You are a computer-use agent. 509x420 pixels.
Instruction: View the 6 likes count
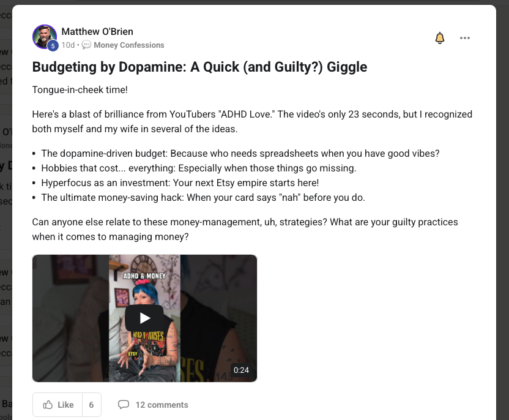(x=91, y=405)
